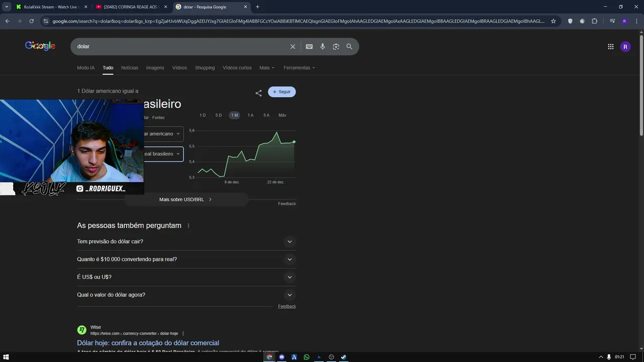
Task: Start voice search with the microphone icon
Action: (323, 46)
